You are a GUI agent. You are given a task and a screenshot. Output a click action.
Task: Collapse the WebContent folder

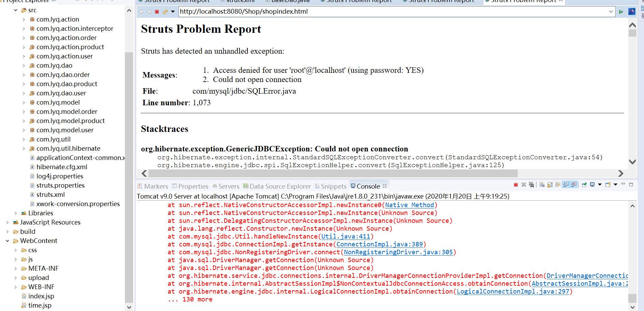8,241
